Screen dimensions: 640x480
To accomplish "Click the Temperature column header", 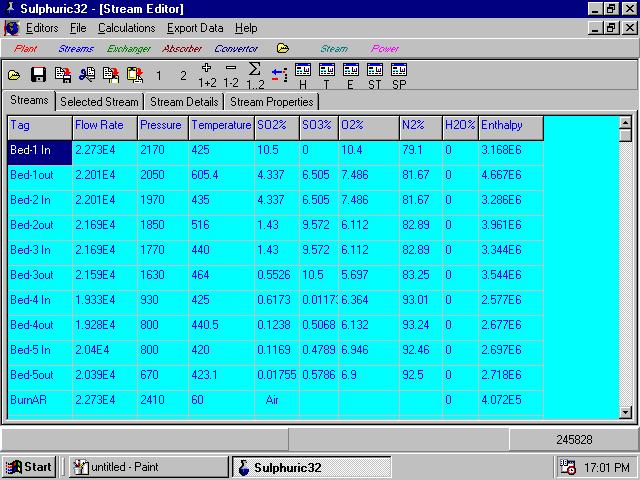I will (221, 128).
